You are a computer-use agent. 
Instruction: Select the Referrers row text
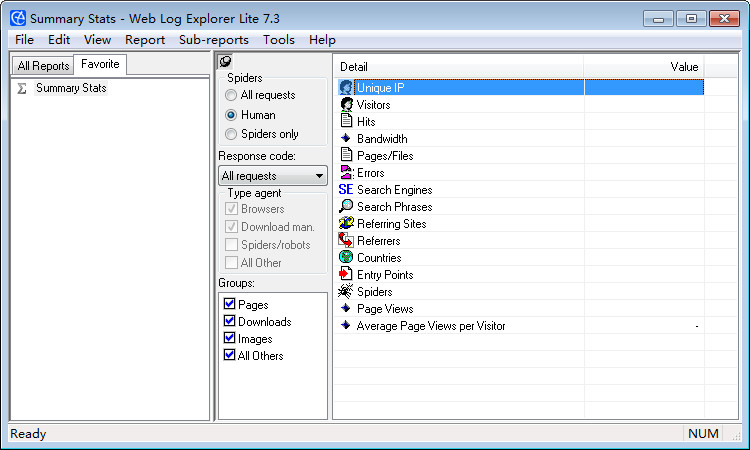pyautogui.click(x=379, y=241)
